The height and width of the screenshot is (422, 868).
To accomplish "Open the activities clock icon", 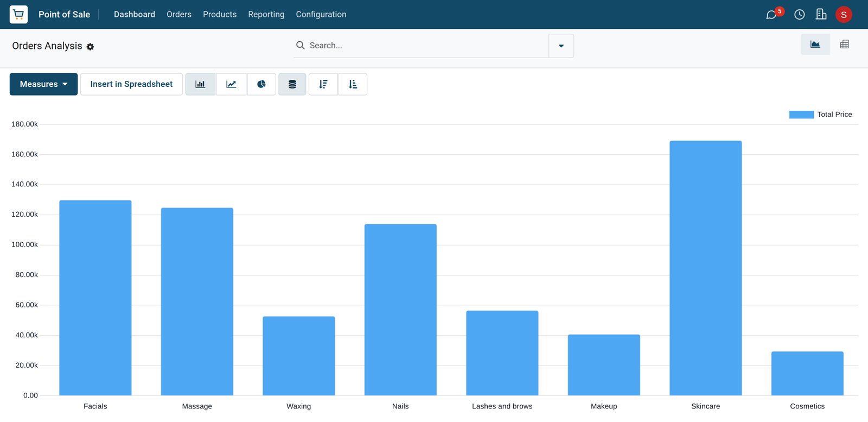I will (x=800, y=15).
